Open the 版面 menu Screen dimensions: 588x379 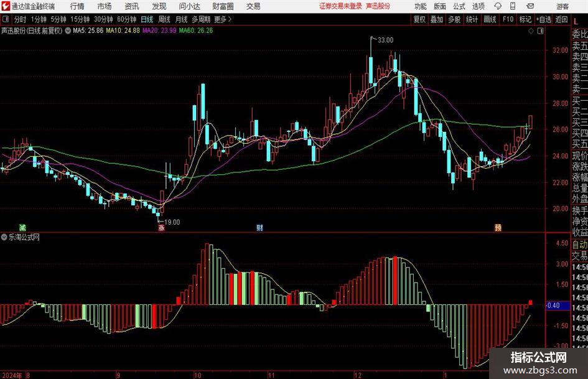439,6
